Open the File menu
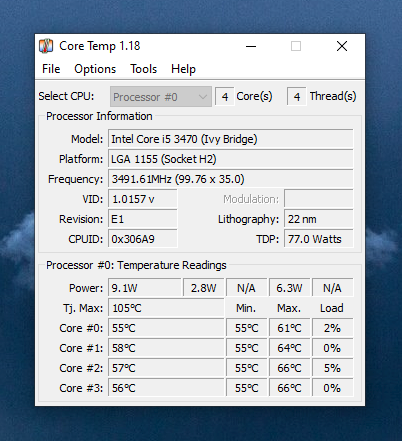Image resolution: width=402 pixels, height=441 pixels. 51,69
